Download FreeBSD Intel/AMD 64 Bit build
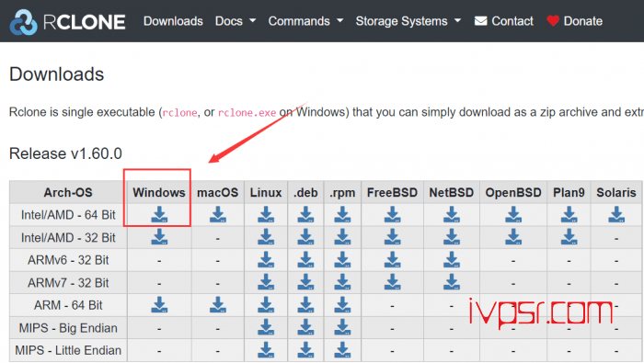Viewport: 644px width, 363px height. pos(392,214)
